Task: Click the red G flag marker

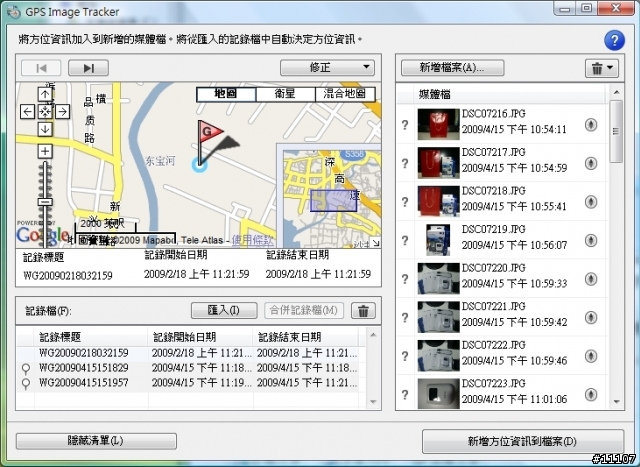Action: [210, 131]
